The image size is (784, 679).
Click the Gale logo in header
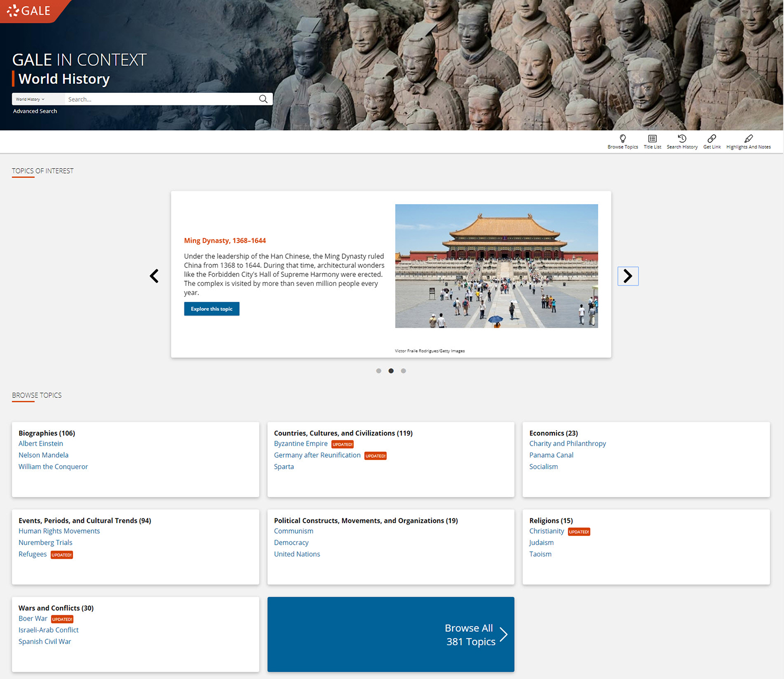pos(29,11)
